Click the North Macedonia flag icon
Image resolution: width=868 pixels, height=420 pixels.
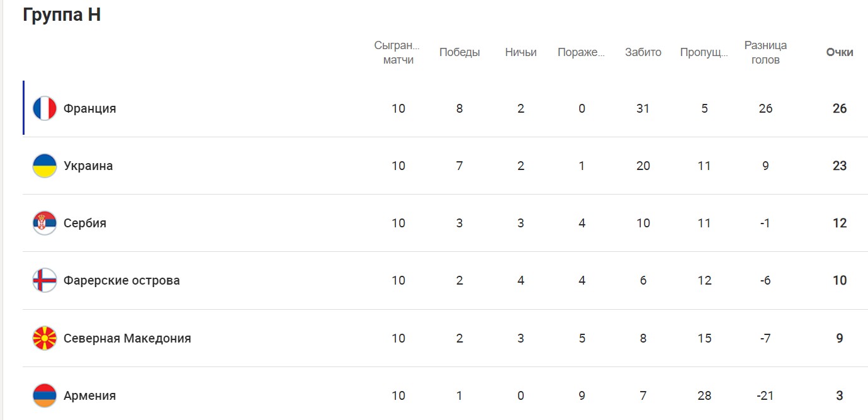(45, 338)
